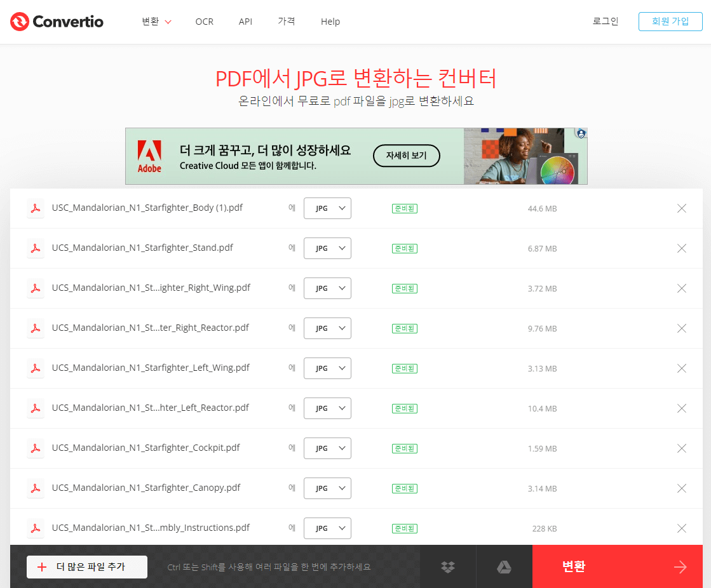This screenshot has height=588, width=711.
Task: Click the 회원 가입 signup button
Action: (x=670, y=21)
